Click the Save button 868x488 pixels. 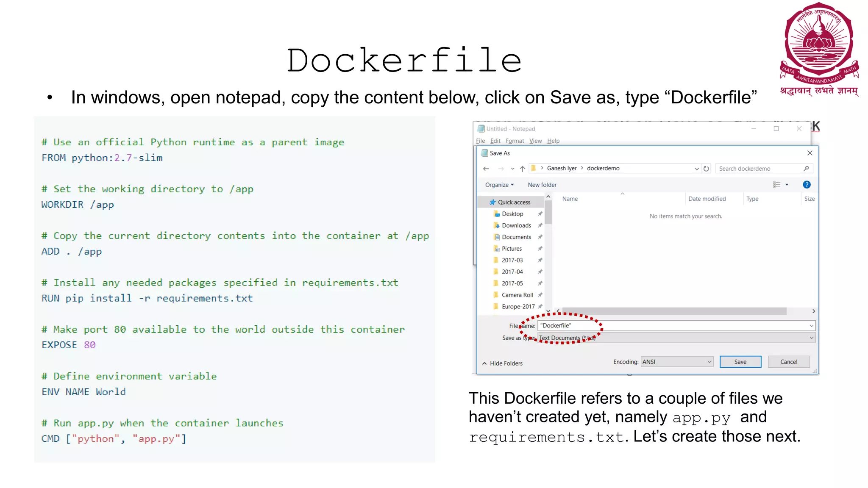[740, 362]
